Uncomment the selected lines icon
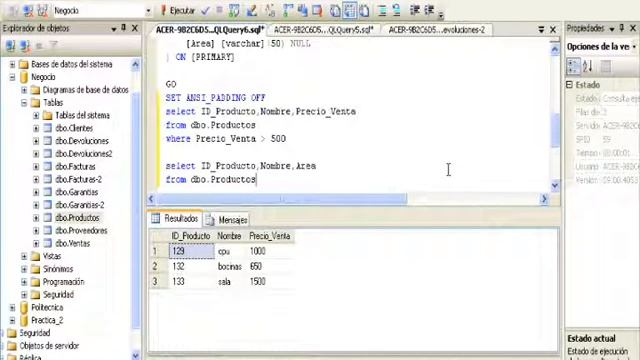Viewport: 640px width, 360px height. 397,11
